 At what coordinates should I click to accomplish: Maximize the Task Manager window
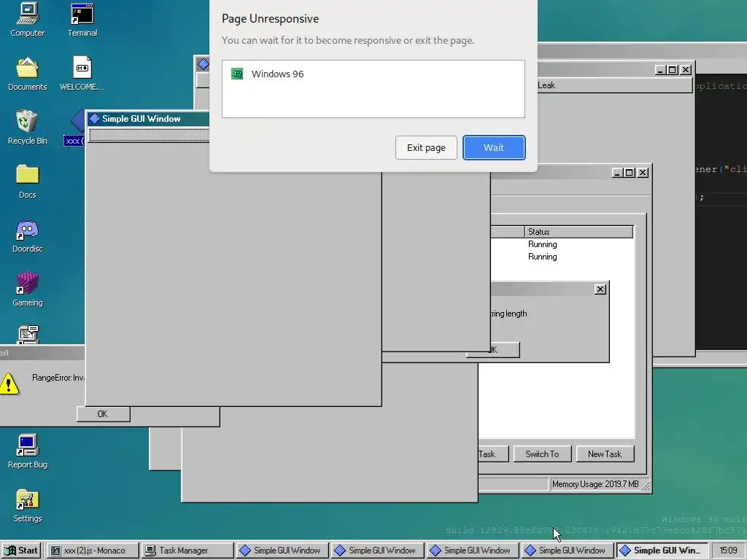point(630,172)
